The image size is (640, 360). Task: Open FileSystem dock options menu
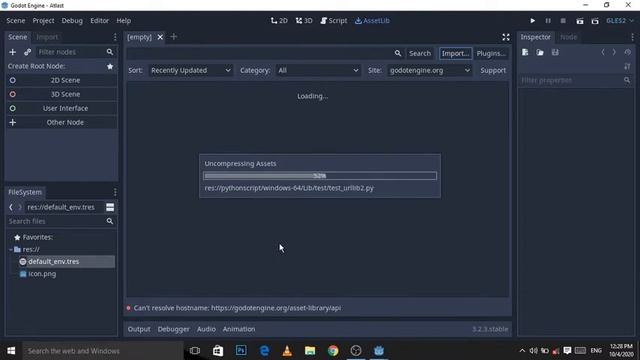point(115,192)
